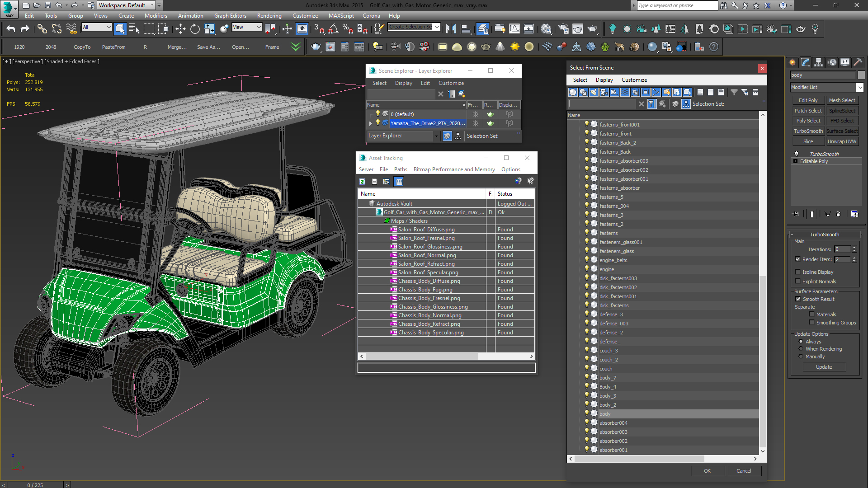Activate the Select Object tool
Image resolution: width=868 pixels, height=488 pixels.
[x=120, y=29]
